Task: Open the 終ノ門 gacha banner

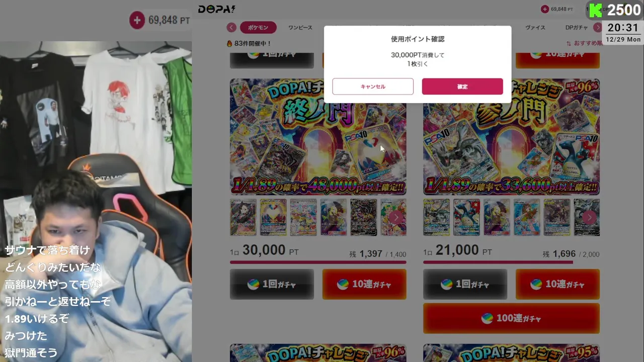Action: [318, 137]
